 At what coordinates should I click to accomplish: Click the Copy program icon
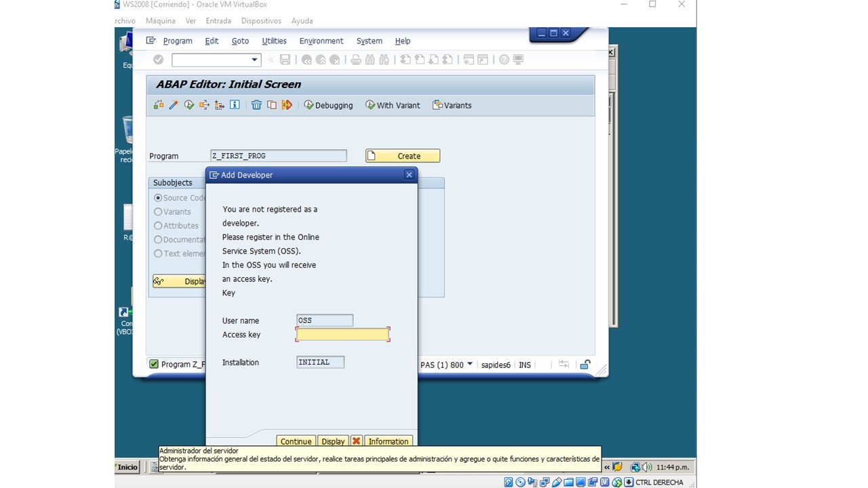(272, 105)
